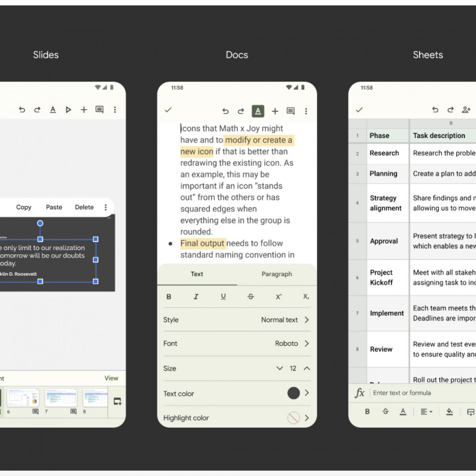Toggle underline formatting in Docs
The image size is (476, 476).
click(223, 297)
